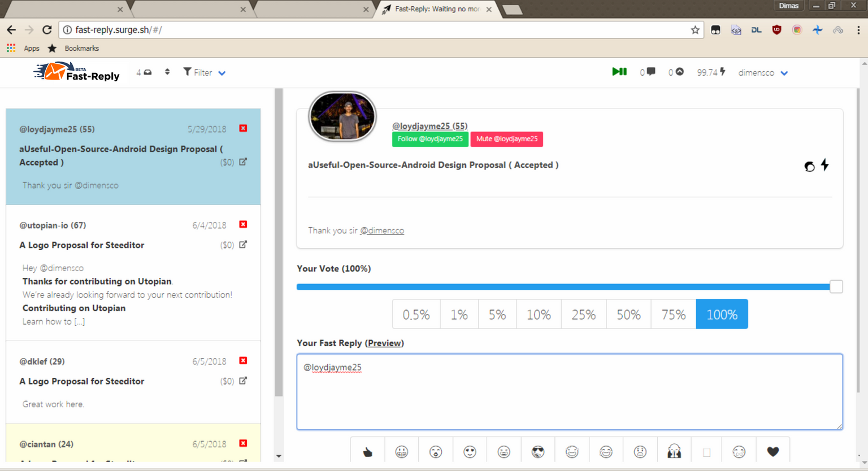
Task: Insert the person bowing emoji
Action: click(x=674, y=452)
